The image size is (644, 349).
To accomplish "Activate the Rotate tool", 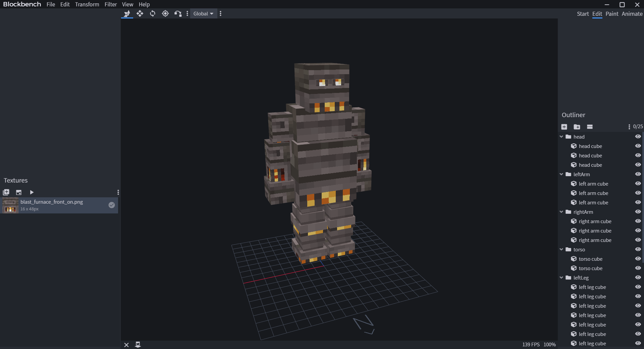I will [x=152, y=13].
